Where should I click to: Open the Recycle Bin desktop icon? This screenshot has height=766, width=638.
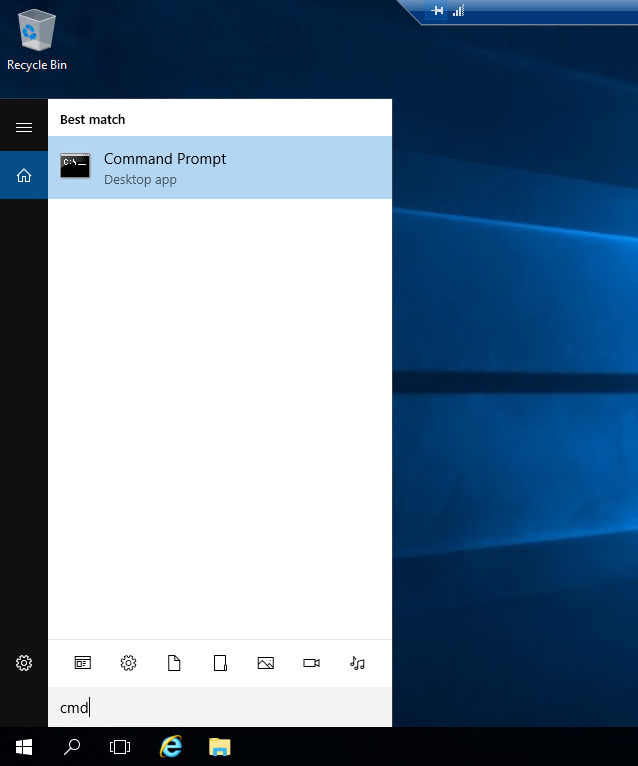pyautogui.click(x=37, y=40)
